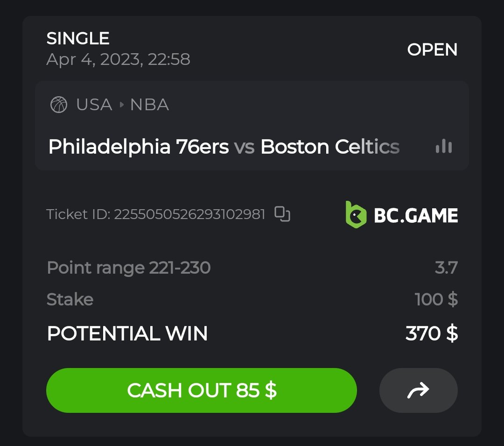
Task: Click Boston Celtics team name
Action: click(330, 147)
